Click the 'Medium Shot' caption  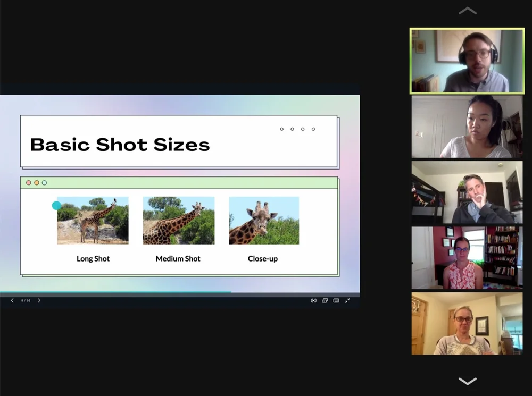[178, 259]
